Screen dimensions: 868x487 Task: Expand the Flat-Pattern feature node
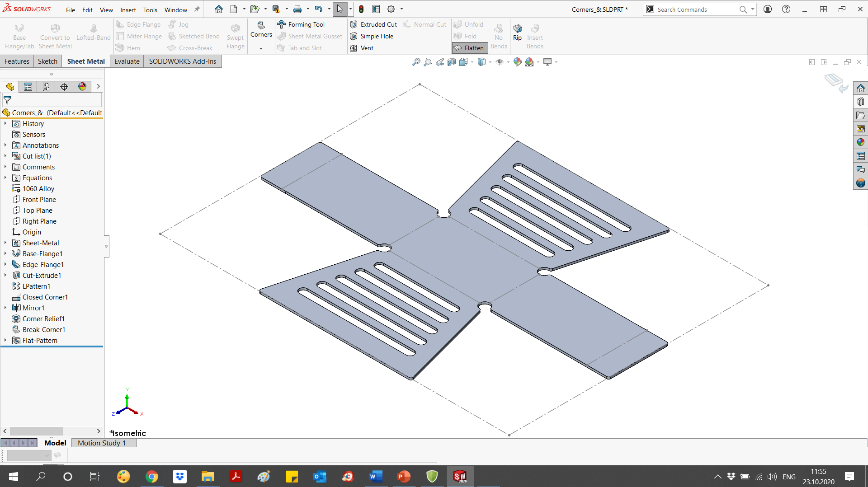(5, 340)
